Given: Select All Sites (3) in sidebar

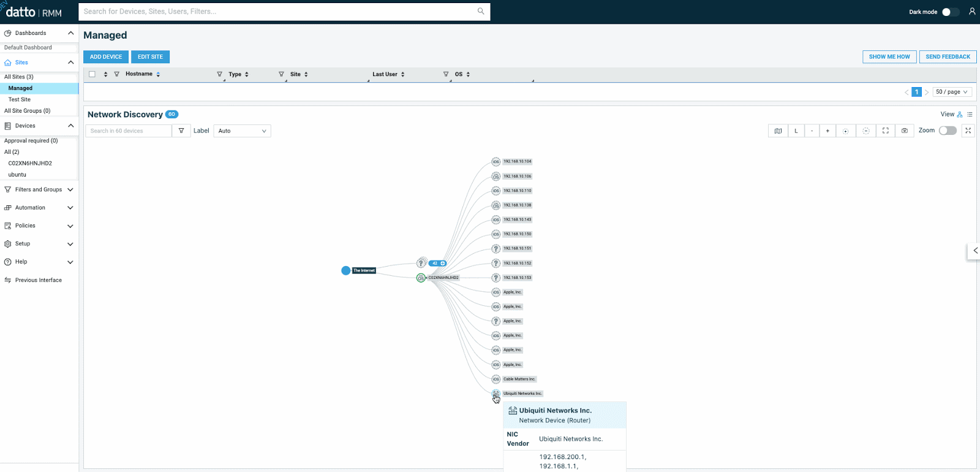Looking at the screenshot, I should tap(19, 77).
